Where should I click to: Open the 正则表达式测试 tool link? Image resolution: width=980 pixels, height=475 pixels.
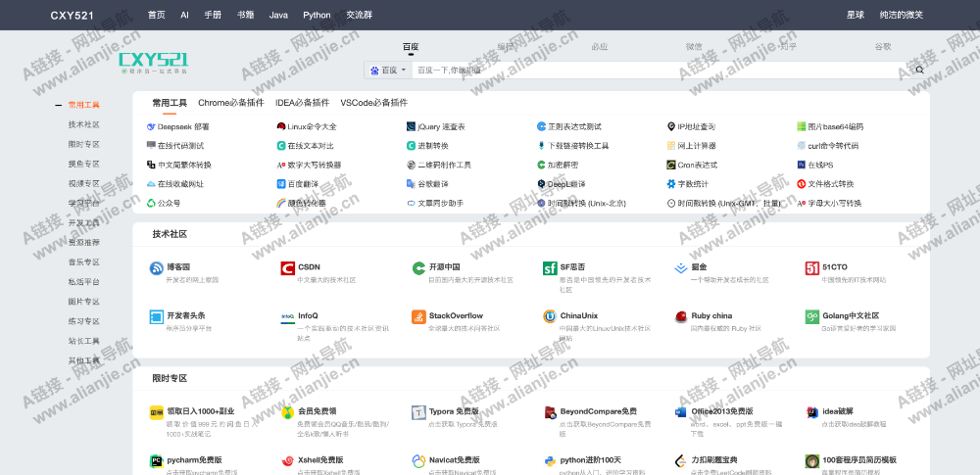click(x=568, y=127)
